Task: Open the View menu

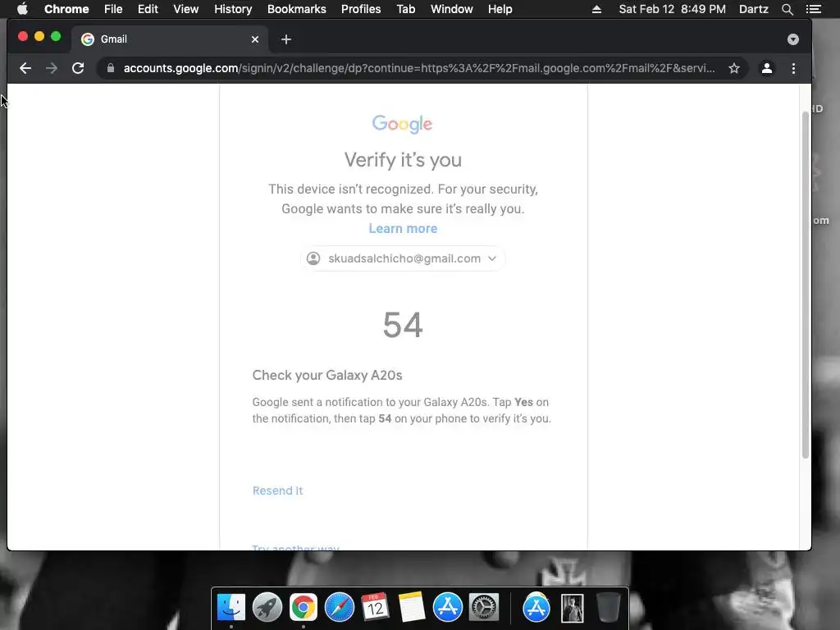Action: coord(186,9)
